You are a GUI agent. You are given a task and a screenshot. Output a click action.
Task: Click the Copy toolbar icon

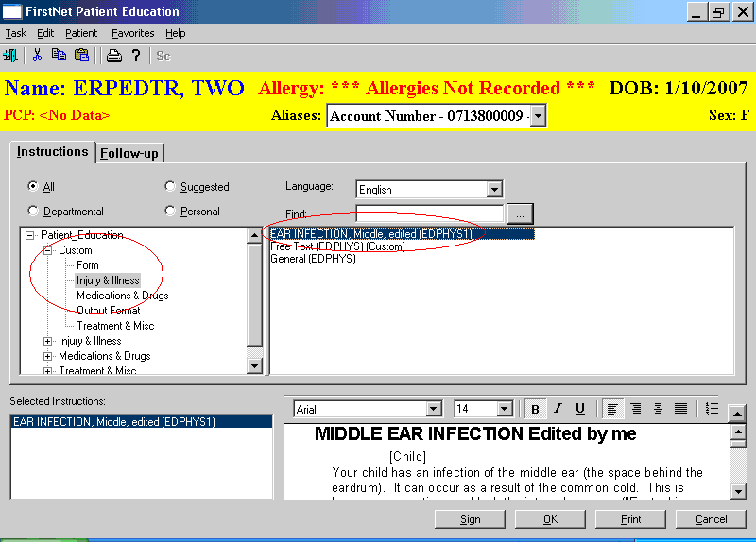[x=60, y=55]
